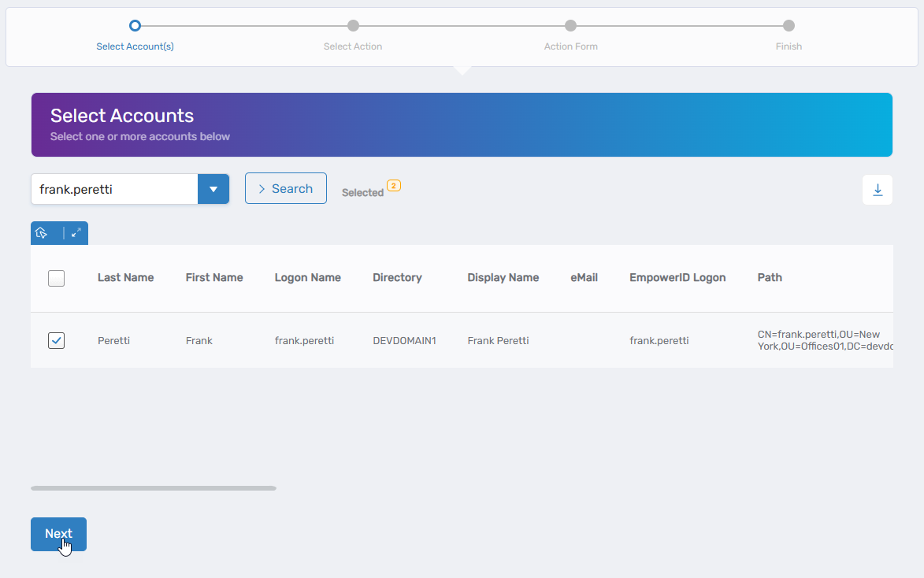Click the download/export icon button
The width and height of the screenshot is (924, 578).
pos(878,190)
